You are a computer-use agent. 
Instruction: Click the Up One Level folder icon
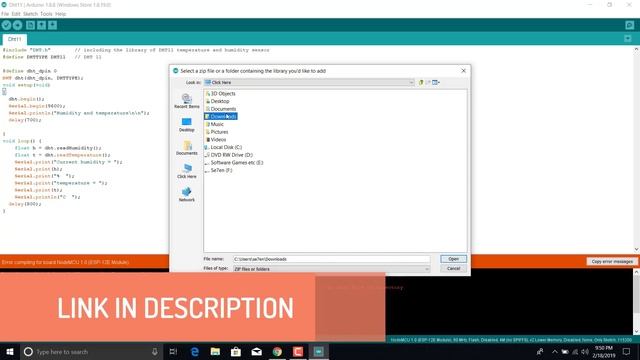click(421, 82)
